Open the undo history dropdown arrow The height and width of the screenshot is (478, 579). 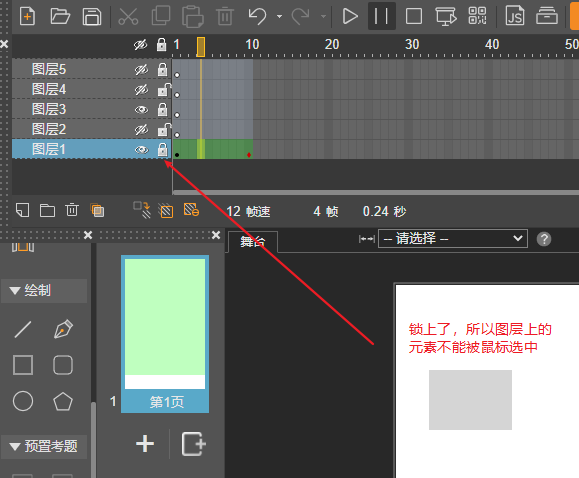click(x=280, y=17)
